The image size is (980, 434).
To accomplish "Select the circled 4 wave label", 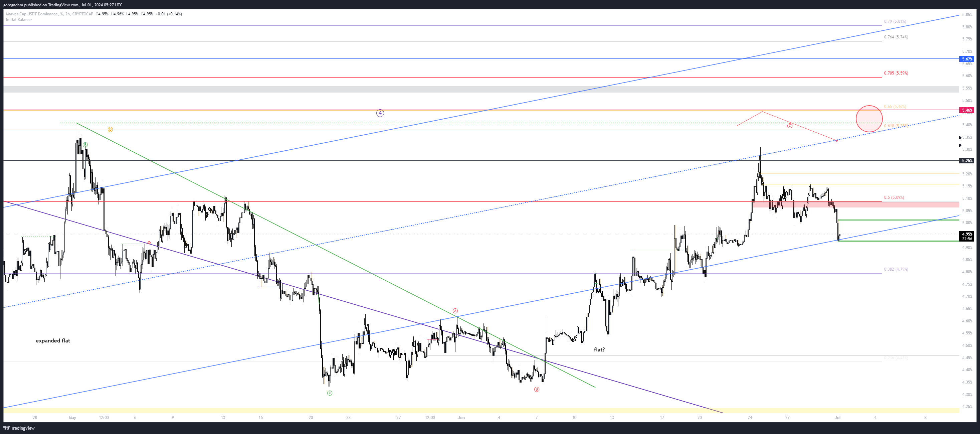I will 380,113.
